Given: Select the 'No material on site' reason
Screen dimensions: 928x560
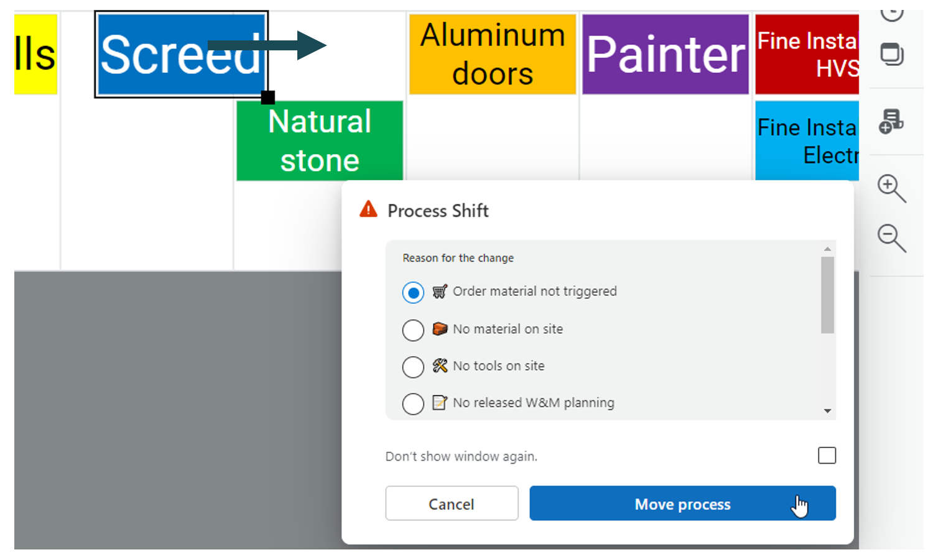Looking at the screenshot, I should pyautogui.click(x=413, y=330).
